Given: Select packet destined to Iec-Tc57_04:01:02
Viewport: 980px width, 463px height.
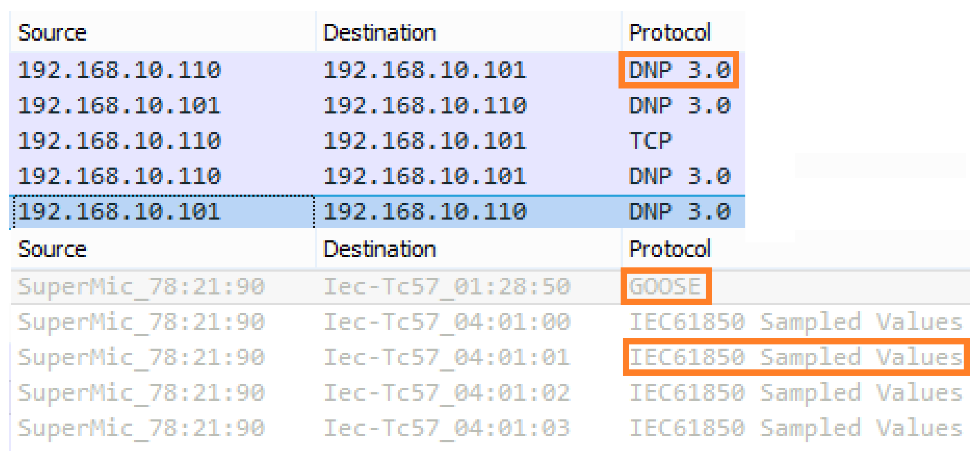Looking at the screenshot, I should coord(447,393).
